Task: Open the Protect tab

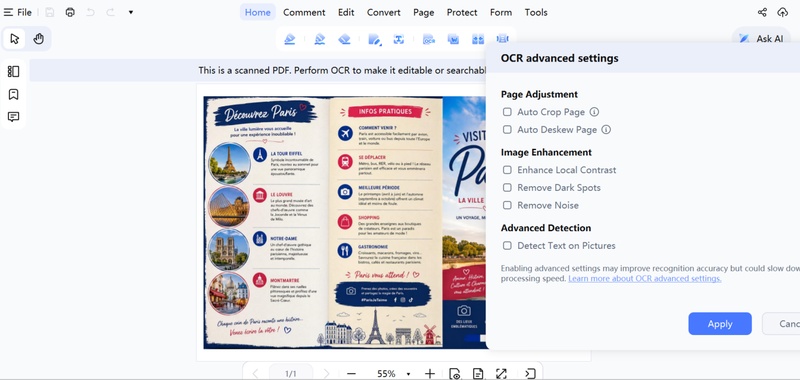Action: tap(462, 12)
